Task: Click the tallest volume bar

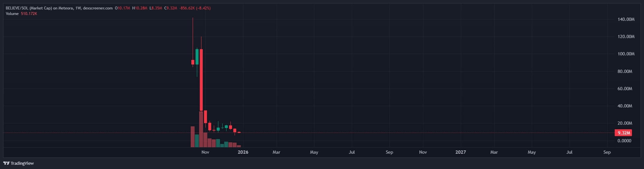Action: (x=201, y=129)
